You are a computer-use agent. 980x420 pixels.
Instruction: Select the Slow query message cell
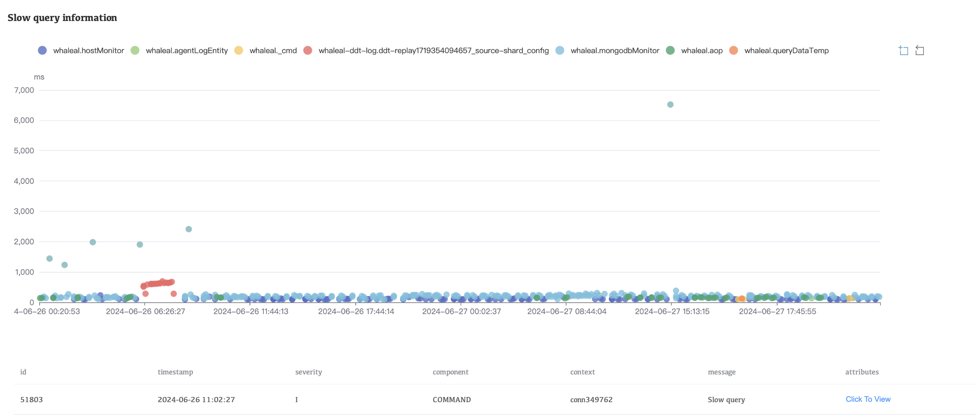[x=726, y=399]
